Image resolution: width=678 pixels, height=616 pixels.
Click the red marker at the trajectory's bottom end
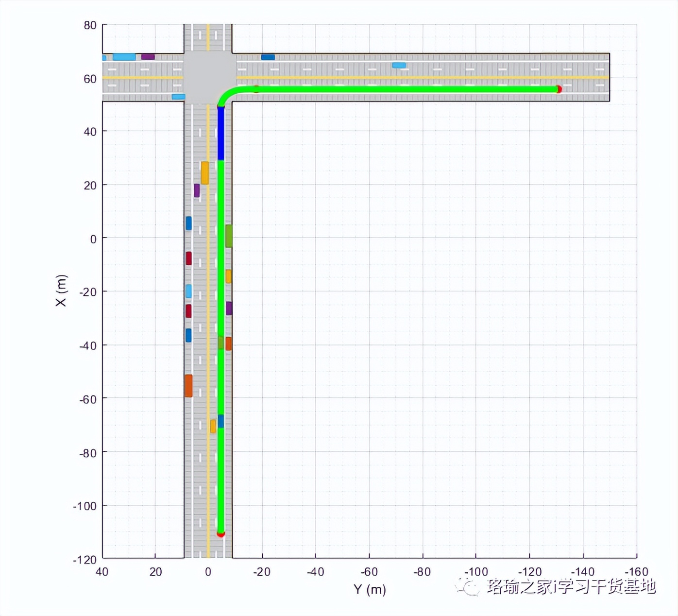point(220,534)
